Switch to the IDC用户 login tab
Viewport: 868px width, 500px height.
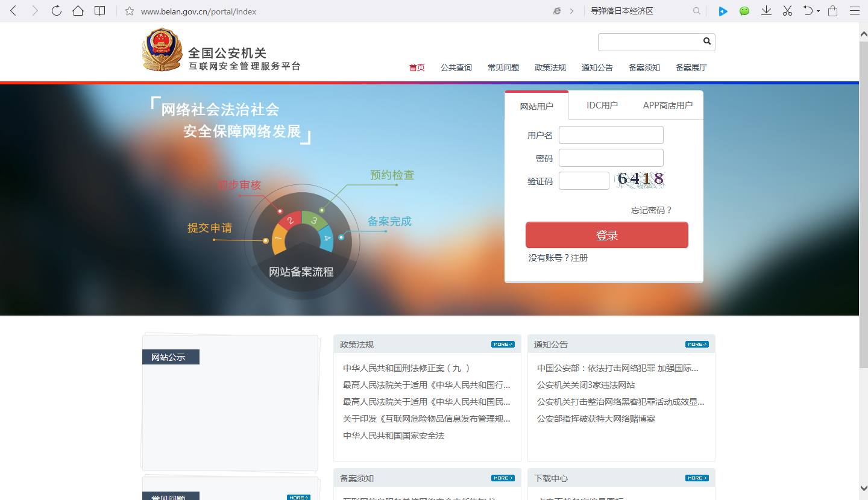[602, 105]
